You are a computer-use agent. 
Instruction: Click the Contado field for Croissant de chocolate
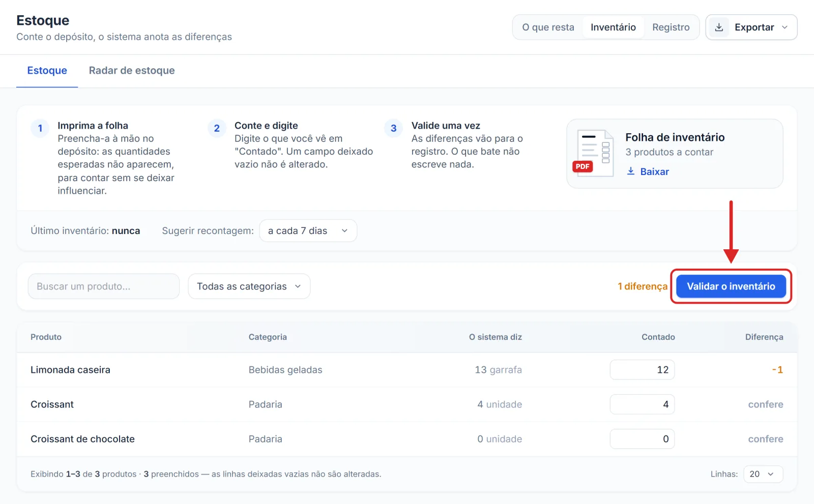pyautogui.click(x=643, y=439)
